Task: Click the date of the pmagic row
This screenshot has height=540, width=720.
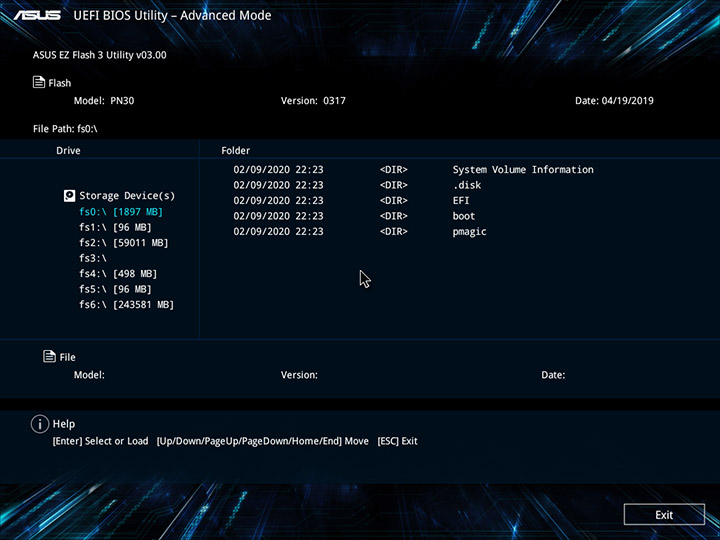Action: pos(278,231)
